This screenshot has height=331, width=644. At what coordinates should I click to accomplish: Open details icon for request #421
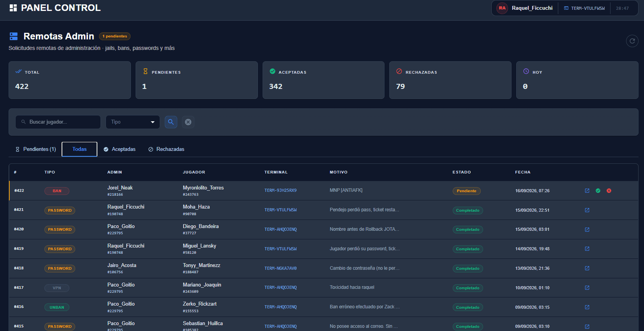pyautogui.click(x=587, y=210)
